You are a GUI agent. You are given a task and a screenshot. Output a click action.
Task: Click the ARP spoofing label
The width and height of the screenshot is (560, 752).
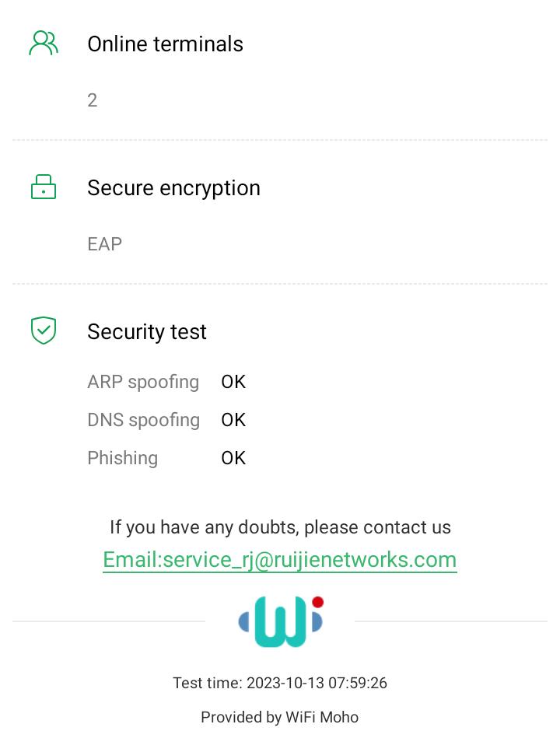point(143,382)
